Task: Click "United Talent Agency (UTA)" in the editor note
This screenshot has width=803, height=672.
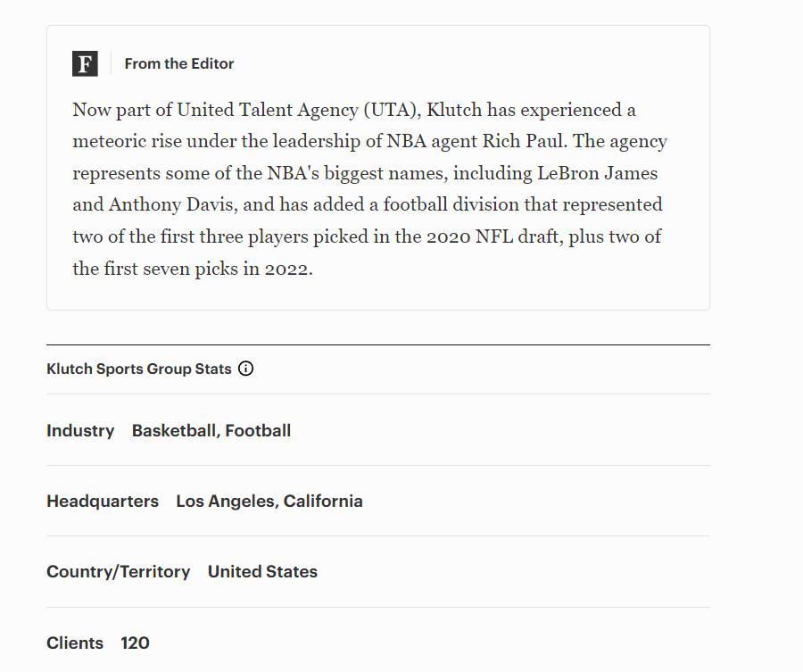Action: [298, 110]
